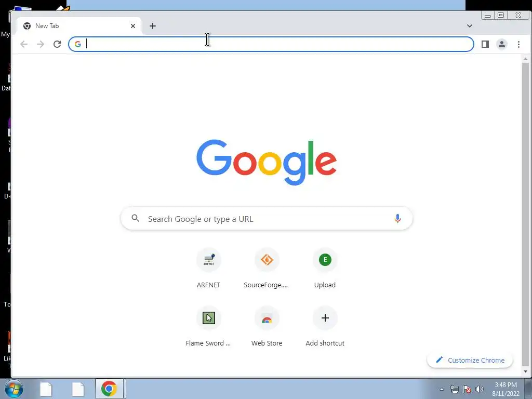Open the SourceForge shortcut
This screenshot has width=532, height=399.
tap(267, 268)
